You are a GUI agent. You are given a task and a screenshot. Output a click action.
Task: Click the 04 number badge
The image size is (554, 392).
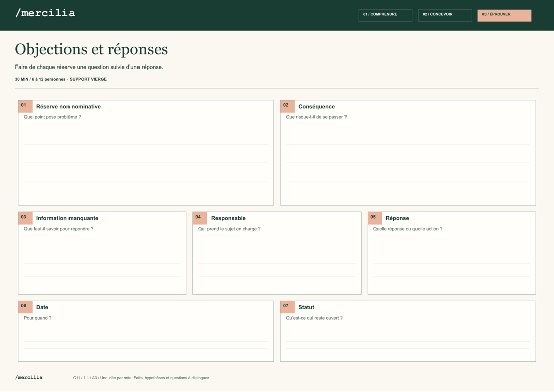point(200,218)
